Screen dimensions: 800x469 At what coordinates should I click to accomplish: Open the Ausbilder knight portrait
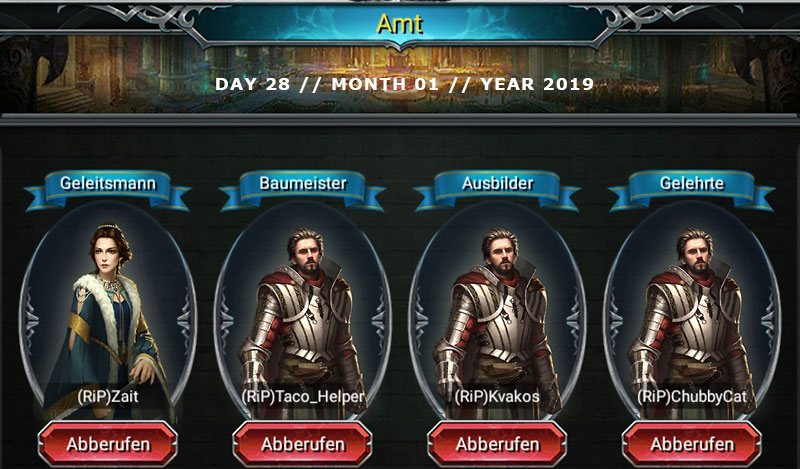pos(497,311)
